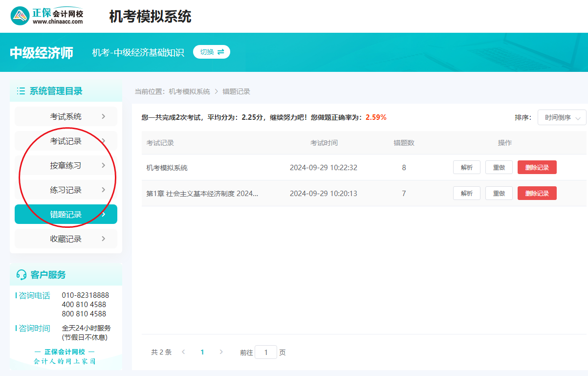Click the next page arrow
The width and height of the screenshot is (588, 376).
221,352
